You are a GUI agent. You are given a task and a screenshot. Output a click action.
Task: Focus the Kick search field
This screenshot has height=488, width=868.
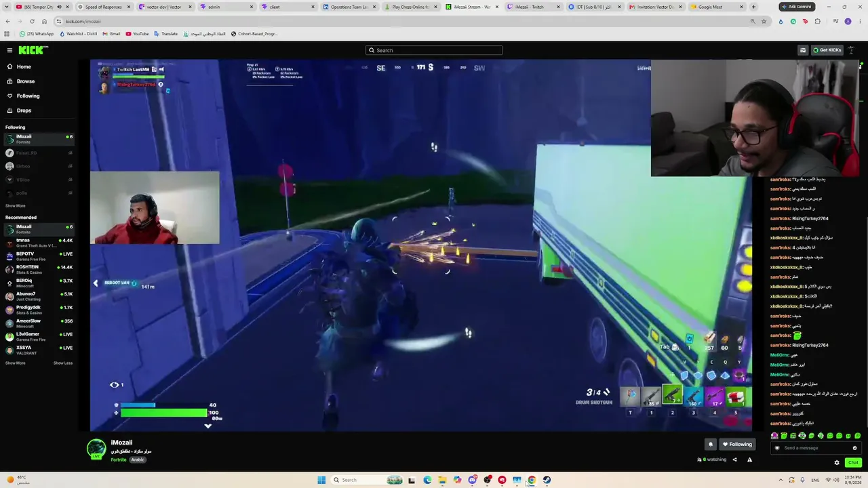434,50
